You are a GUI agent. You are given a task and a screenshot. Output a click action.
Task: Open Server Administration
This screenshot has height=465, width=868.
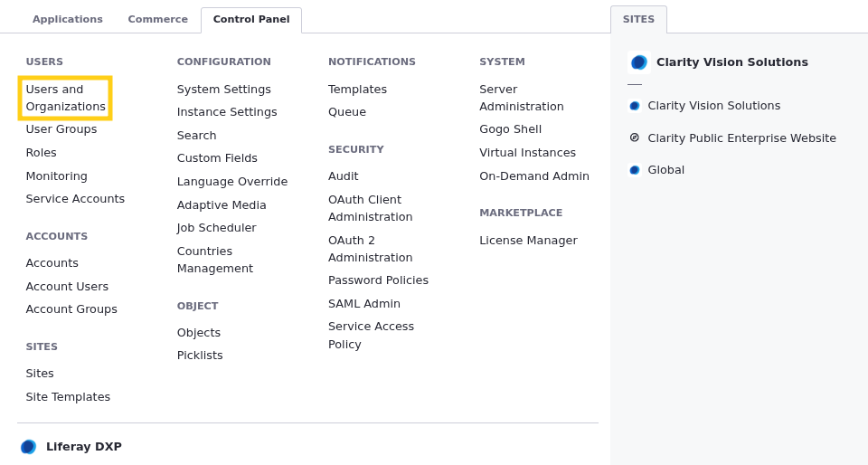coord(522,98)
